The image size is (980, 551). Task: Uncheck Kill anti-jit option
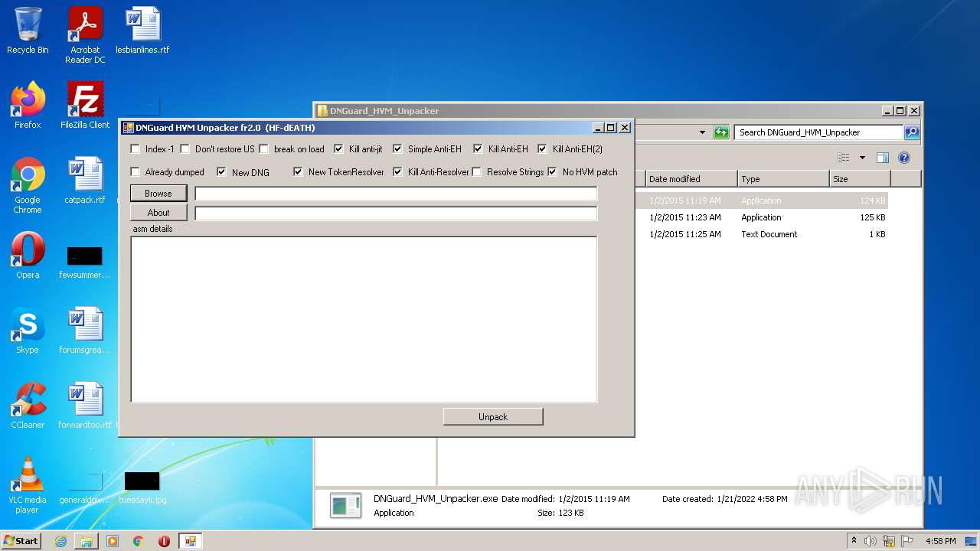[338, 149]
